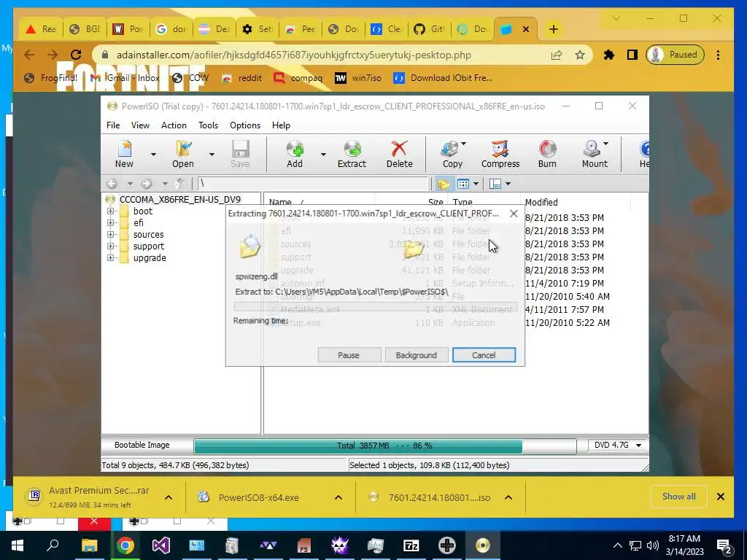Viewport: 747px width, 560px height.
Task: Cancel the extraction
Action: [x=484, y=355]
